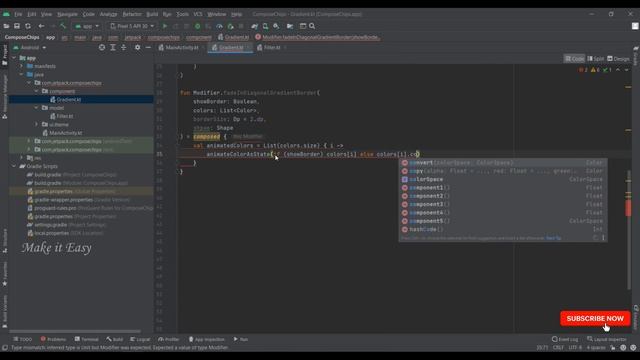Select component1() completion suggestion
The width and height of the screenshot is (640, 360).
pos(503,188)
